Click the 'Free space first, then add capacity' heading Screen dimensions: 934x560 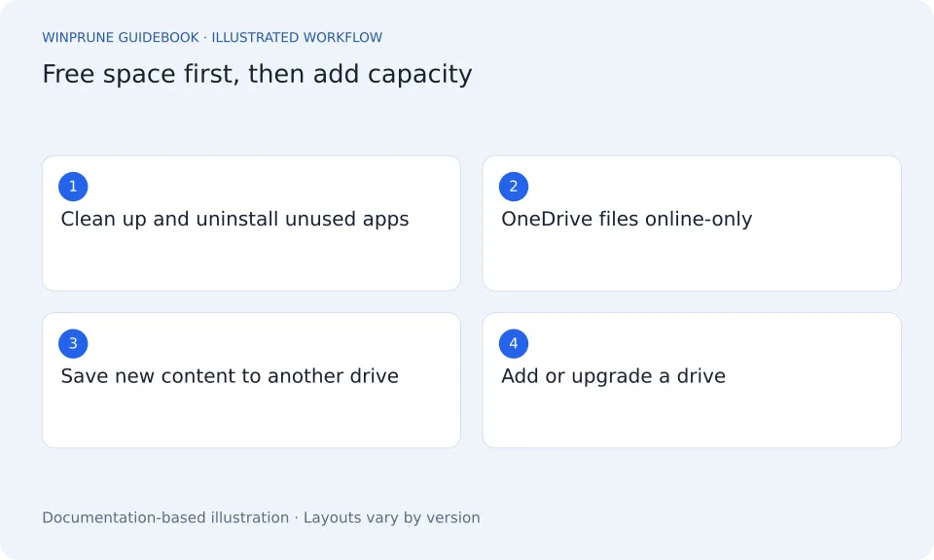(257, 75)
